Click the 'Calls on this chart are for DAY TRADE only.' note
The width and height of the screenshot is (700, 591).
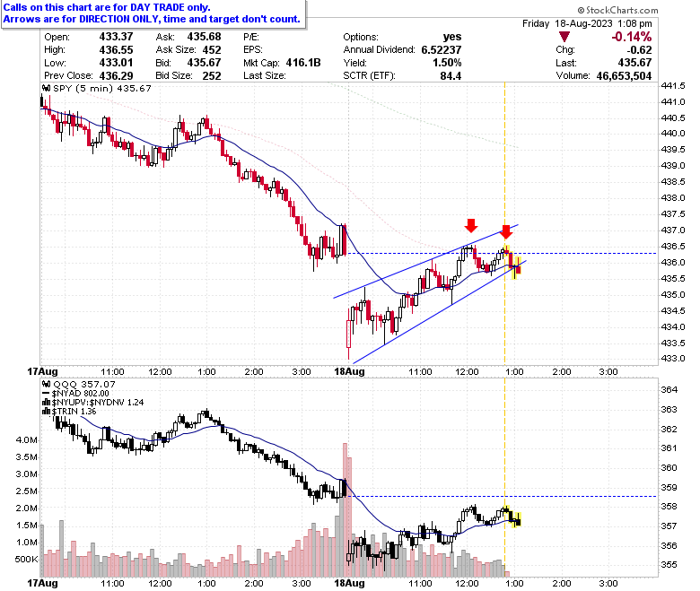click(x=107, y=7)
